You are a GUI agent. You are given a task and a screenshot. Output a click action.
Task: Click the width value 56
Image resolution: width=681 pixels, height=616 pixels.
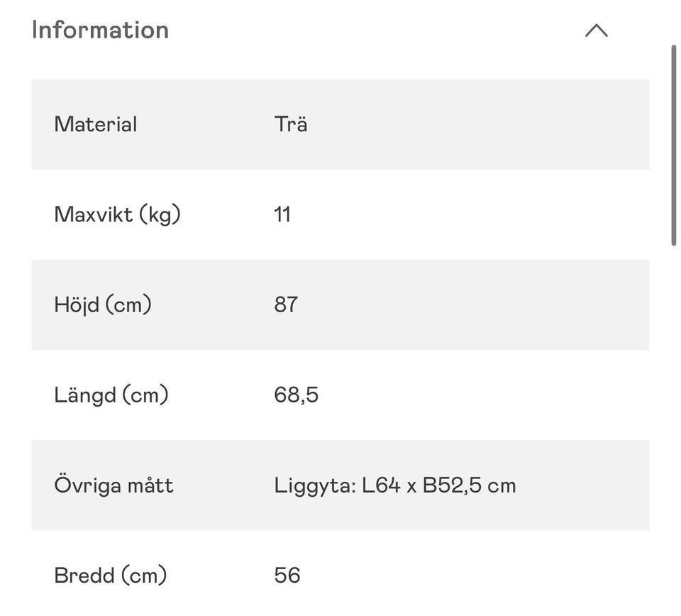tap(287, 575)
